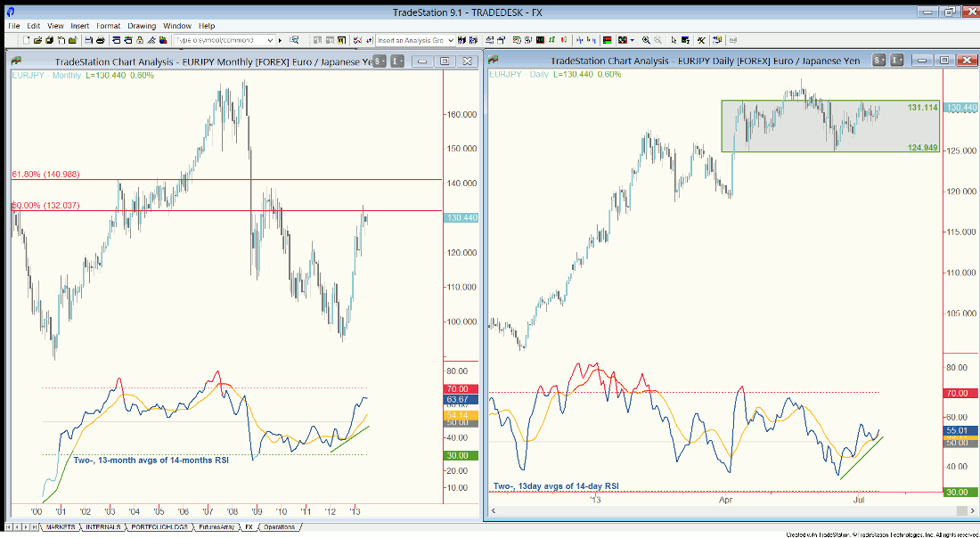Toggle the S button on Daily chart
Screen dimensions: 980x538
[878, 60]
